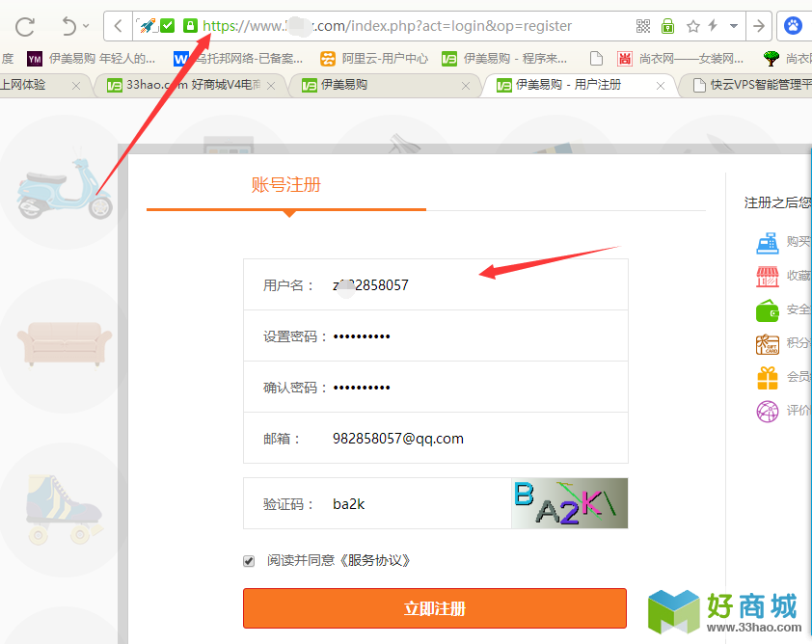The height and width of the screenshot is (644, 812).
Task: Open the 阿里云-用户中心 bookmark
Action: coord(374,59)
